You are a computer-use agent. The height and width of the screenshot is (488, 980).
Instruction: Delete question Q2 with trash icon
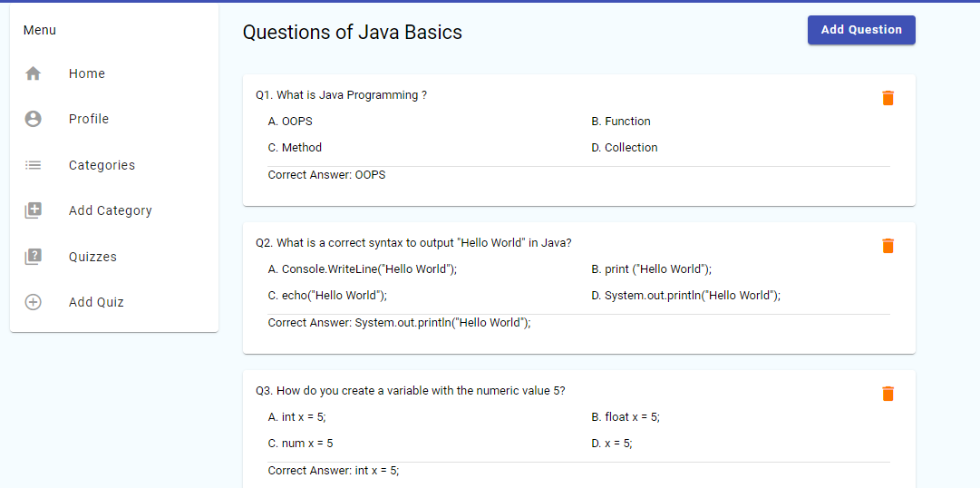coord(888,246)
